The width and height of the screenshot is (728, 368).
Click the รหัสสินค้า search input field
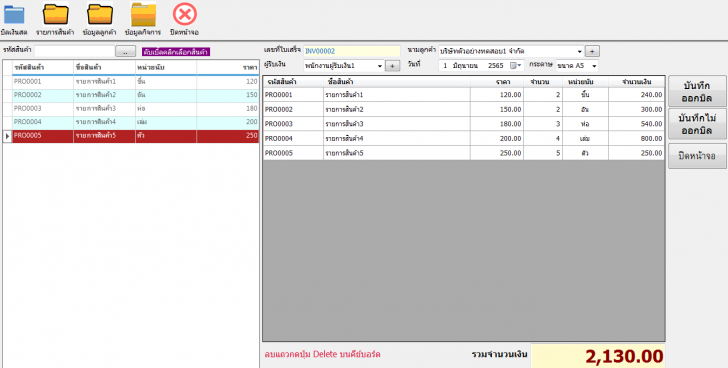coord(74,51)
